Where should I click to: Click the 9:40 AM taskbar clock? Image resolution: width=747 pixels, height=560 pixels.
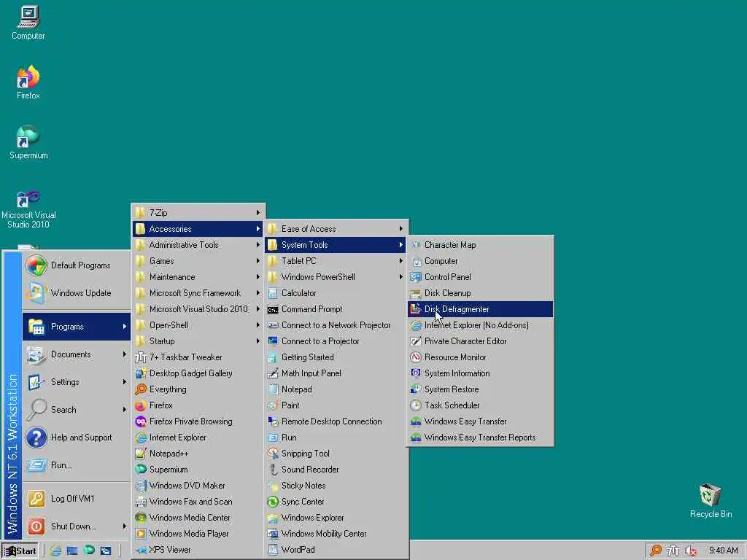click(x=723, y=551)
